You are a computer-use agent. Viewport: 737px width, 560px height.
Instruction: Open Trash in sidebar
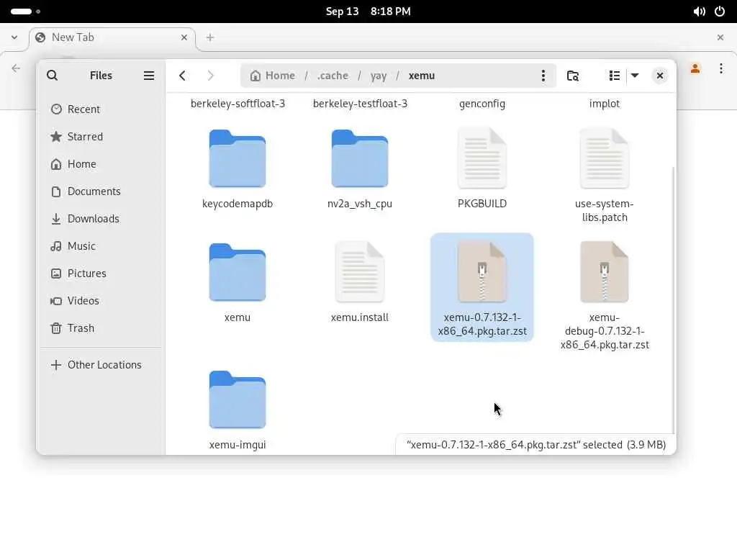click(x=101, y=328)
